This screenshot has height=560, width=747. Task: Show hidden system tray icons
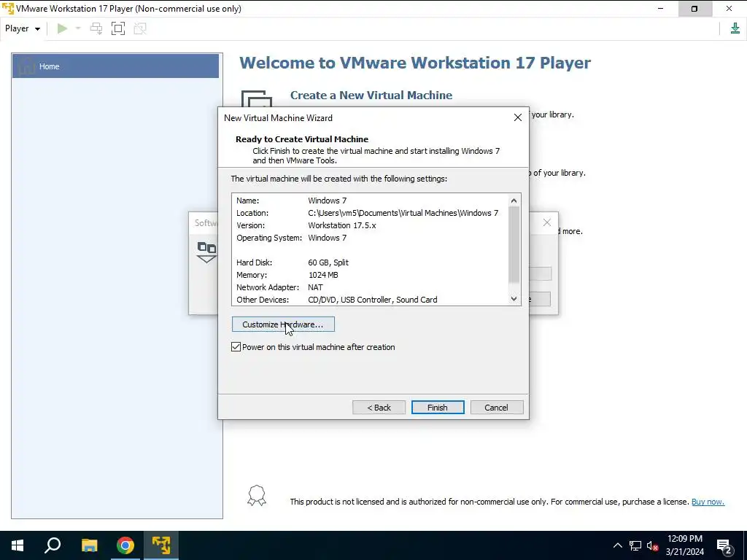pos(617,545)
